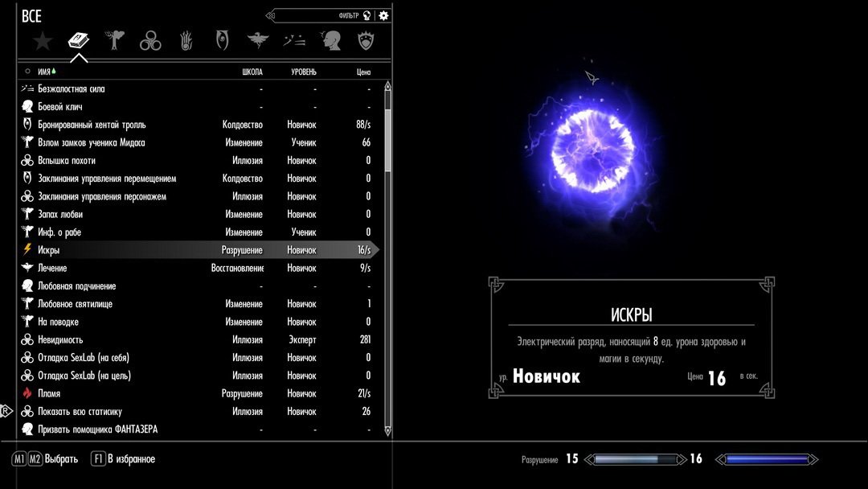Switch to Alteration tree category icon
This screenshot has width=868, height=489.
114,40
